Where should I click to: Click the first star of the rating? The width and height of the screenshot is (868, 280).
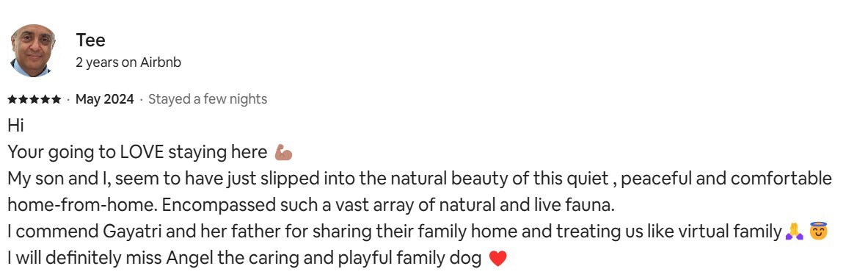[x=12, y=99]
